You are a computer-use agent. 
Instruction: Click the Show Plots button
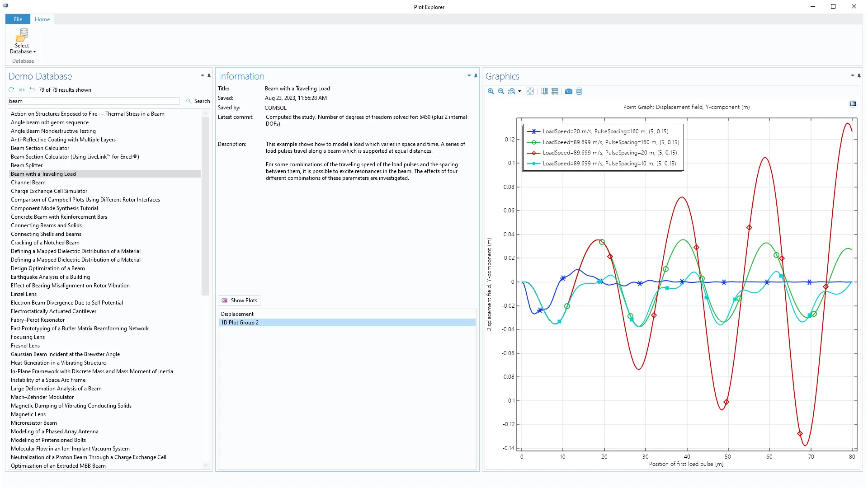tap(239, 300)
